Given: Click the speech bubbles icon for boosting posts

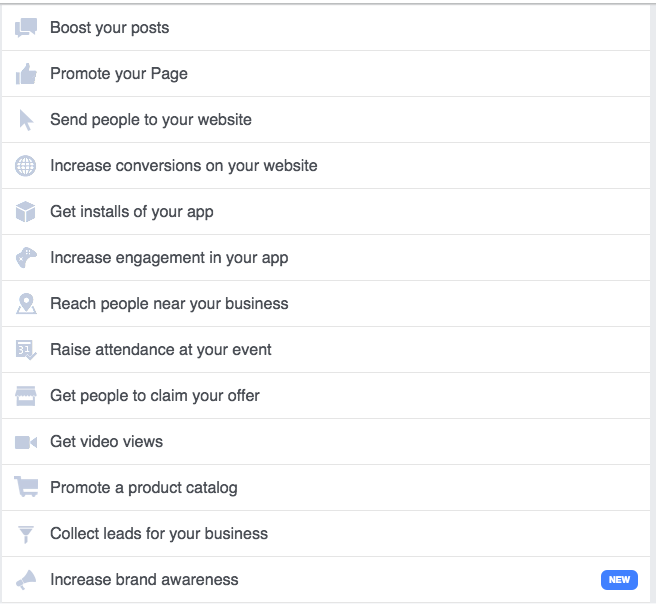Looking at the screenshot, I should click(26, 28).
